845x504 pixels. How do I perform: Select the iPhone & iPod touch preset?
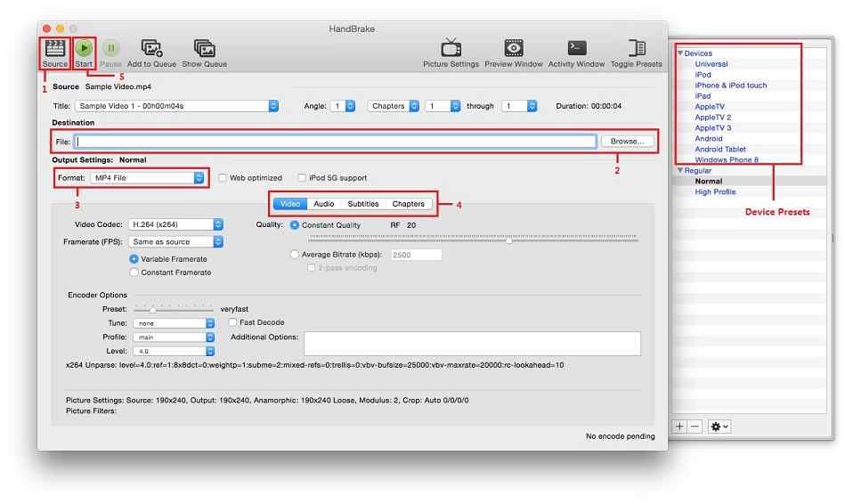point(731,85)
